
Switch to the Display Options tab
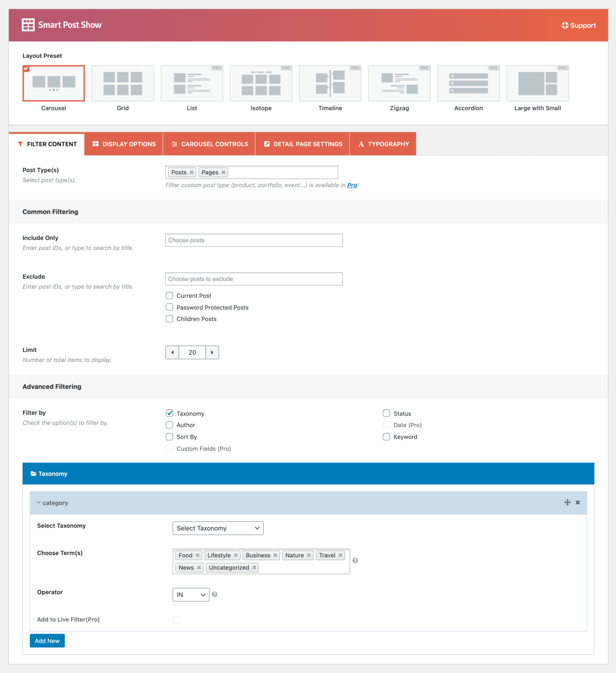(x=123, y=144)
